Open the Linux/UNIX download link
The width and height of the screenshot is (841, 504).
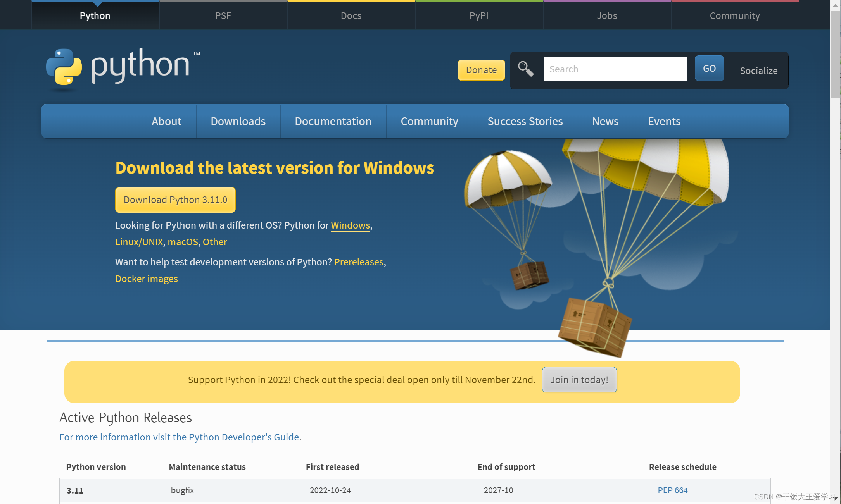coord(139,242)
